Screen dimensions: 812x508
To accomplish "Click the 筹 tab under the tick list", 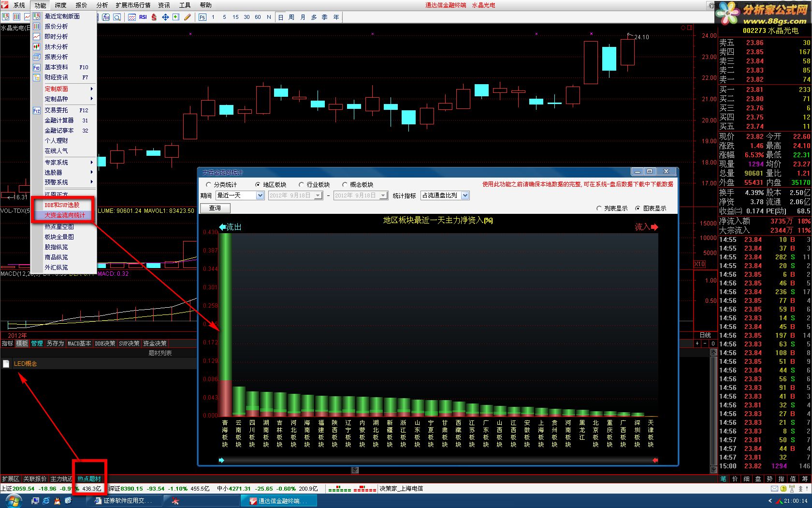I will pos(804,478).
